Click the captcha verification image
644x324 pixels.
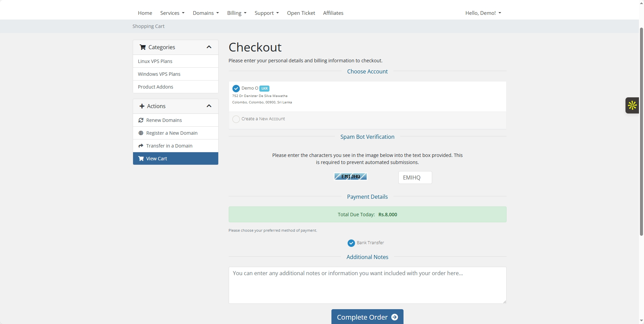(x=350, y=176)
